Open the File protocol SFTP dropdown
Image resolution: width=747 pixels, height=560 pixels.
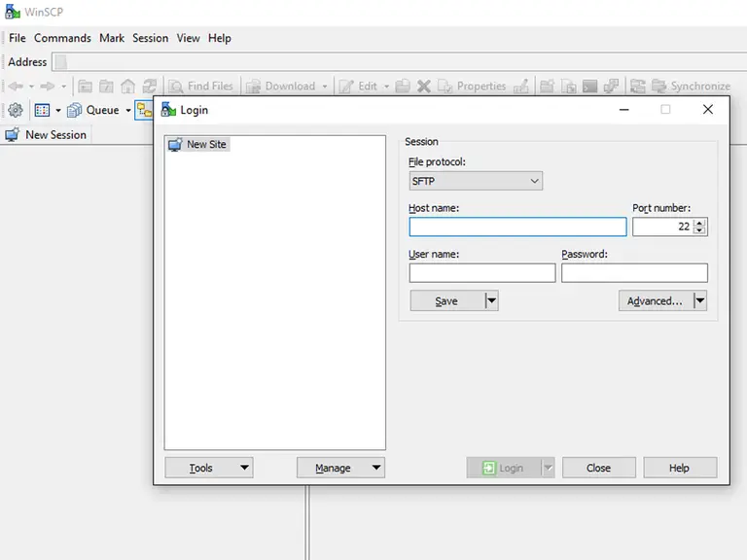(x=476, y=181)
